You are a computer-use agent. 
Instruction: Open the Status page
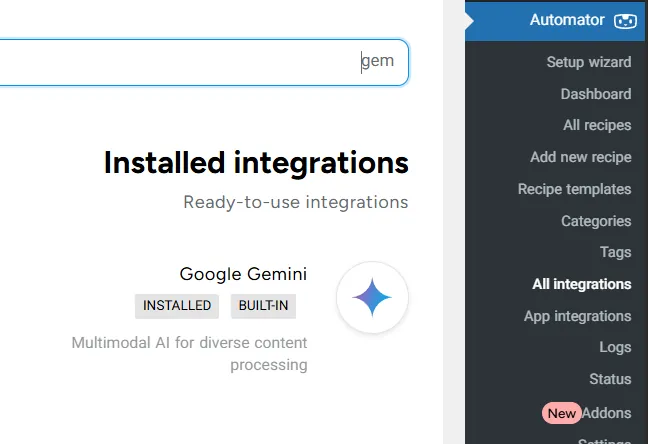(x=610, y=379)
